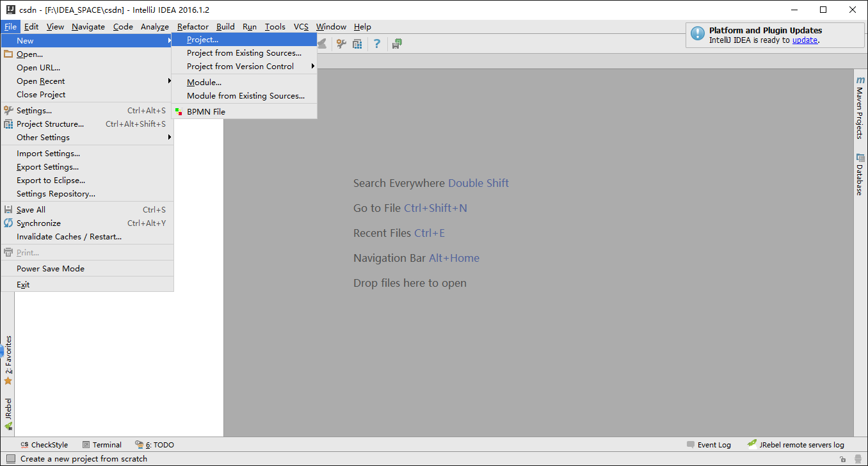Open Settings... from the File menu
The height and width of the screenshot is (466, 868).
[87, 111]
